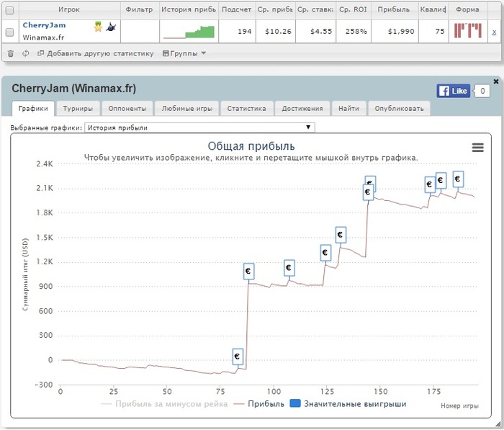
Task: Toggle the 'Прибыль' legend series
Action: click(x=259, y=404)
